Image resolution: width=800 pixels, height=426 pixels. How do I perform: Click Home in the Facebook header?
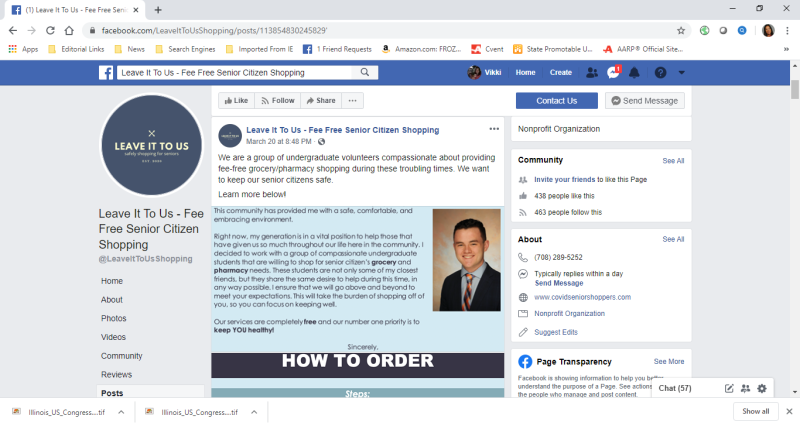(526, 72)
